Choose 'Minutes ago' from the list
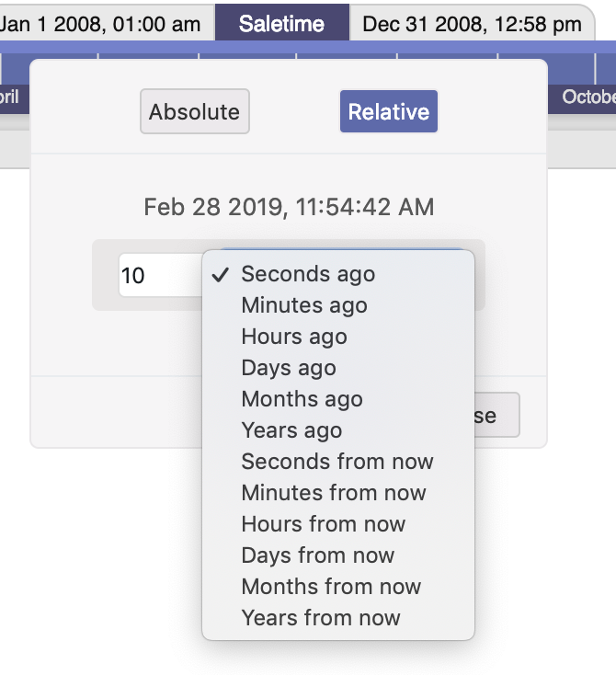The image size is (616, 675). [x=304, y=305]
